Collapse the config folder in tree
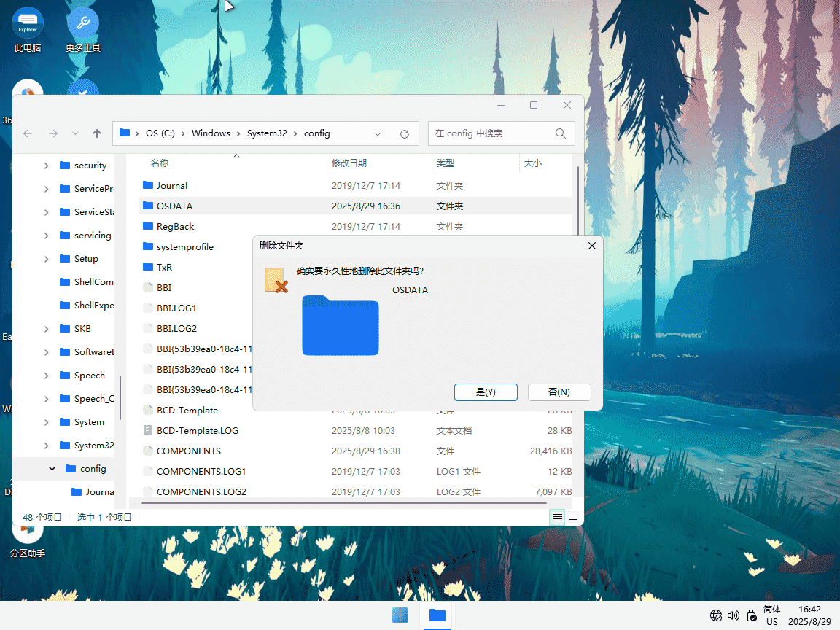840x630 pixels. [x=52, y=469]
